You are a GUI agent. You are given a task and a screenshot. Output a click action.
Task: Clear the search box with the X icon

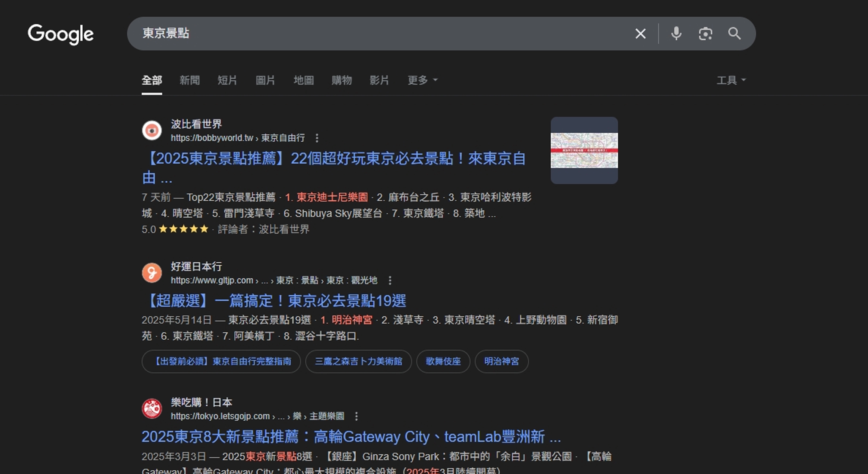point(640,34)
